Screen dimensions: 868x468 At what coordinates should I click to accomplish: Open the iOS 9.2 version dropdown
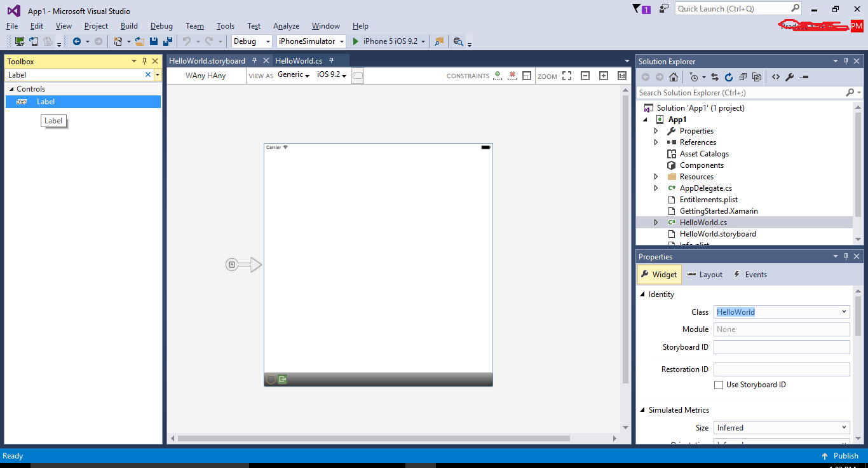click(332, 75)
